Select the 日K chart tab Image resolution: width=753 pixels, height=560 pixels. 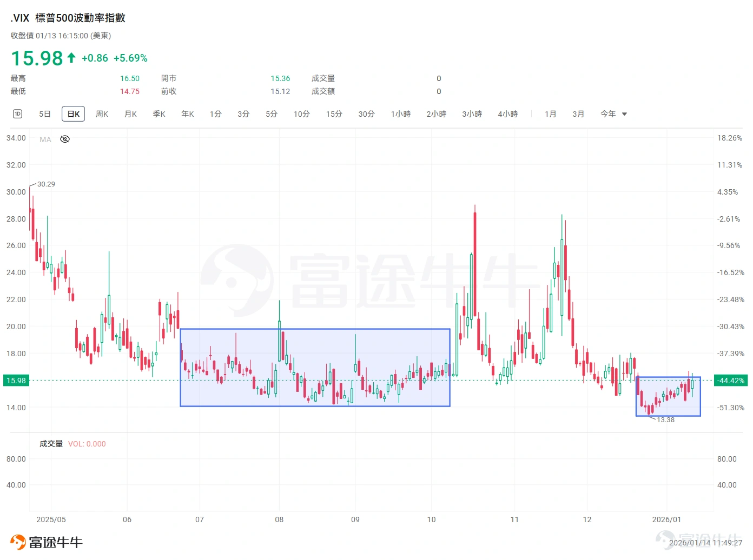click(74, 114)
